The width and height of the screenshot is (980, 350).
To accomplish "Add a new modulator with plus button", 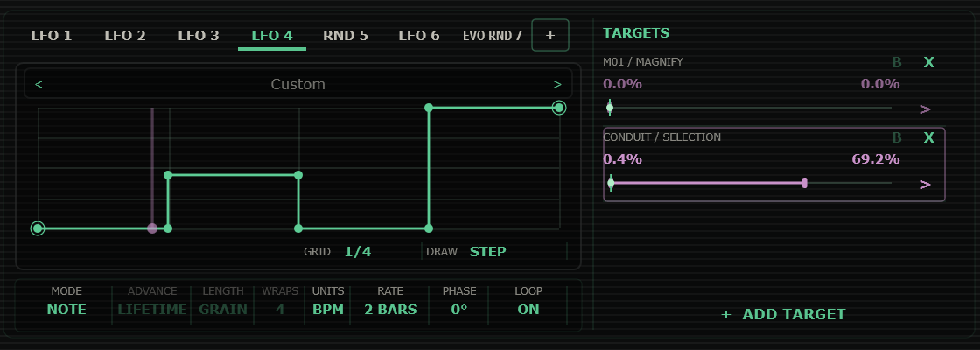I will (x=550, y=35).
